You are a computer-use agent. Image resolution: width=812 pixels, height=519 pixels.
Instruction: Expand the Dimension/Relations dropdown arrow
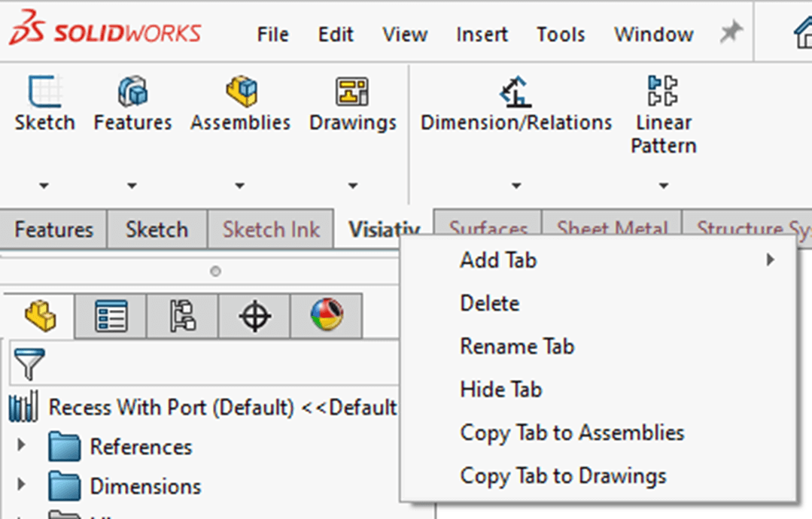pos(516,185)
